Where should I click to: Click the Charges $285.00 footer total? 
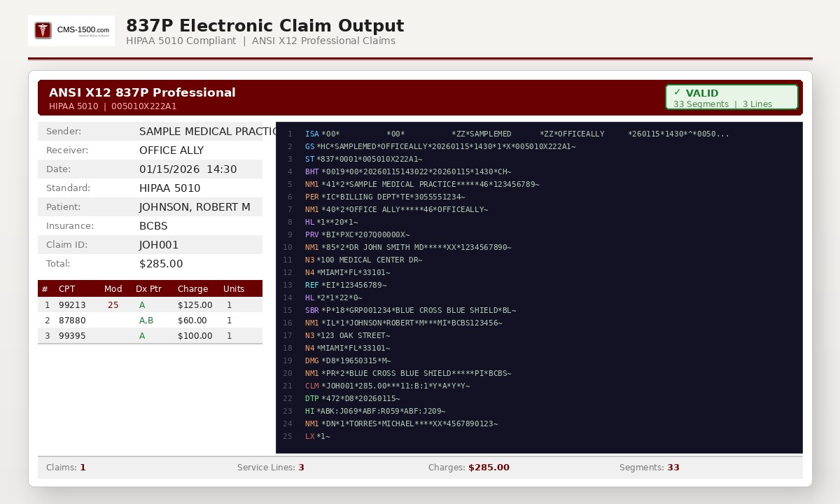coord(488,468)
